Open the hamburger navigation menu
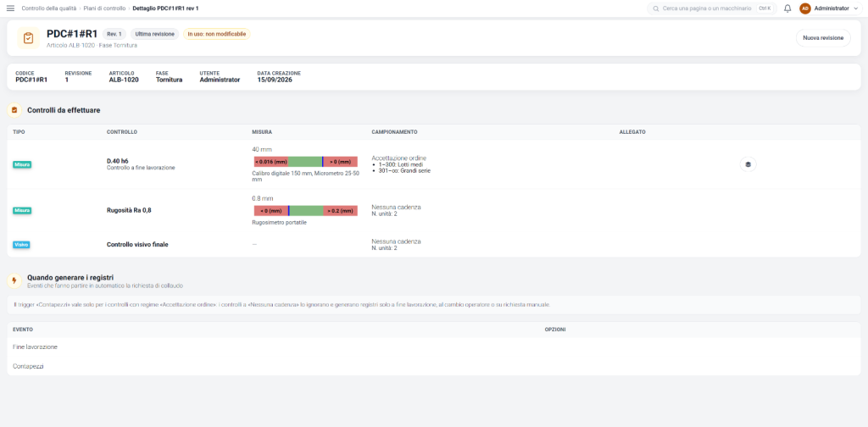The height and width of the screenshot is (427, 868). click(x=10, y=8)
